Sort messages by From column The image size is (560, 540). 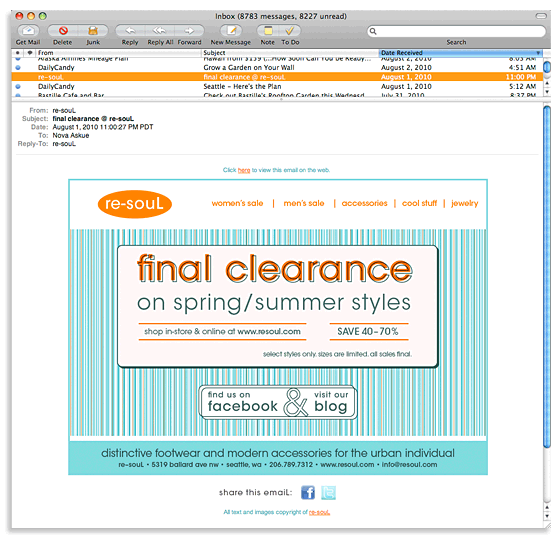118,53
